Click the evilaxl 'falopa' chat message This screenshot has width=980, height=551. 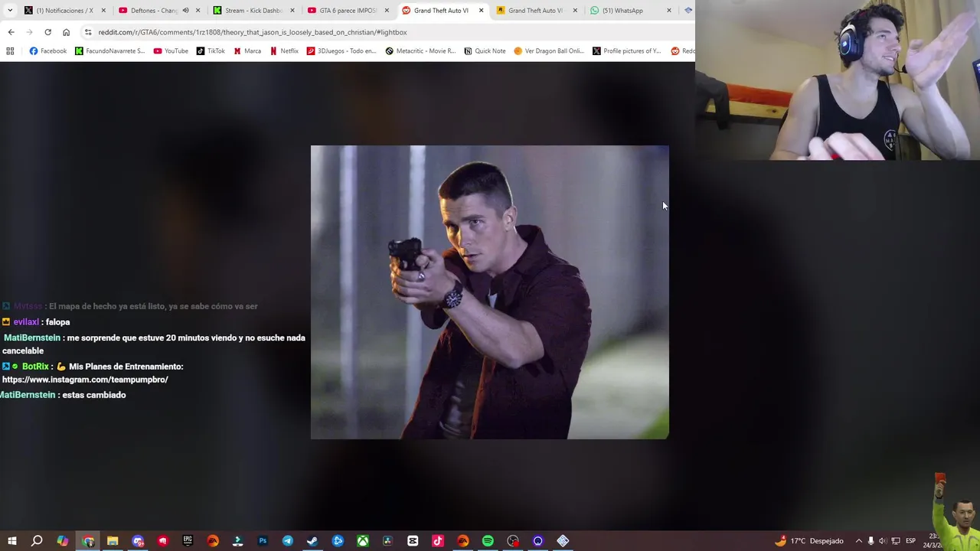coord(37,322)
